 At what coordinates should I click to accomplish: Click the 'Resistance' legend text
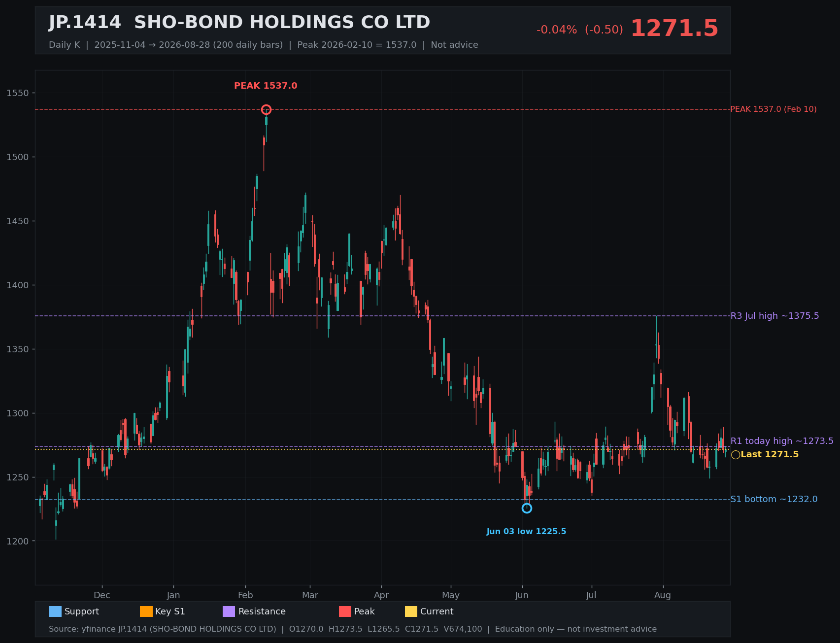[x=262, y=611]
